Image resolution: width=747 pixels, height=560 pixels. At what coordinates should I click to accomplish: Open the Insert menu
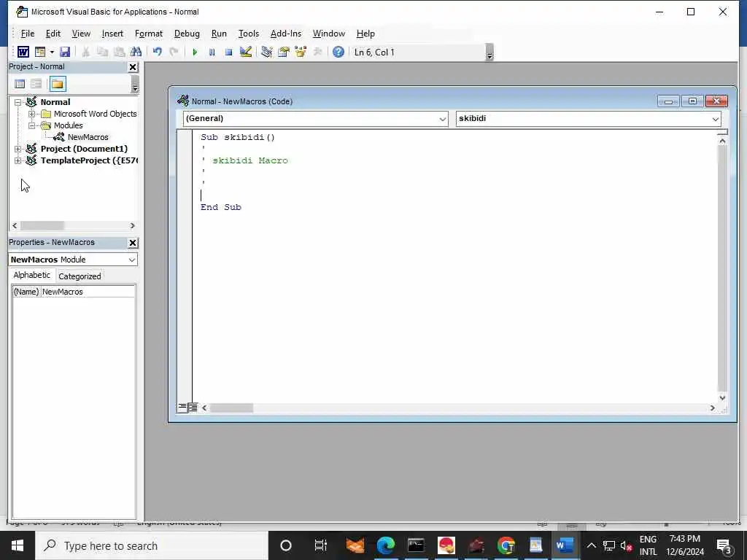point(112,34)
